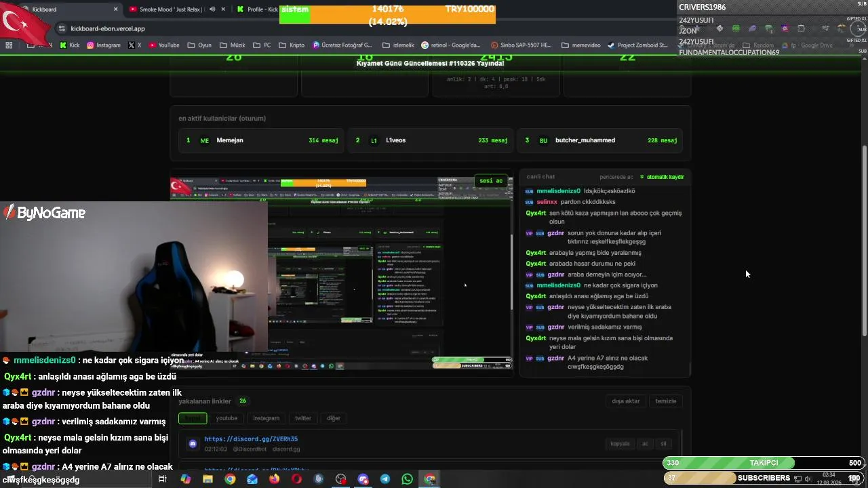Open the memevideo bookmarks folder
This screenshot has height=488, width=868.
(581, 45)
